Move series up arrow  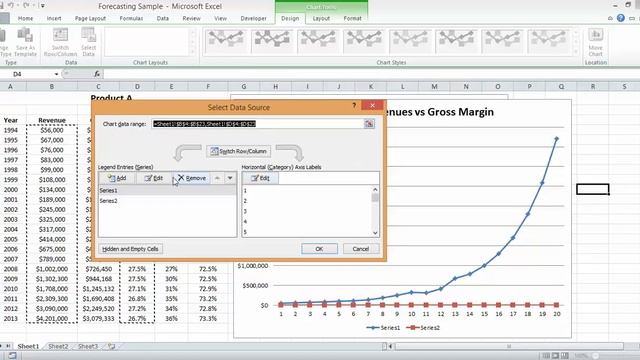pyautogui.click(x=217, y=178)
